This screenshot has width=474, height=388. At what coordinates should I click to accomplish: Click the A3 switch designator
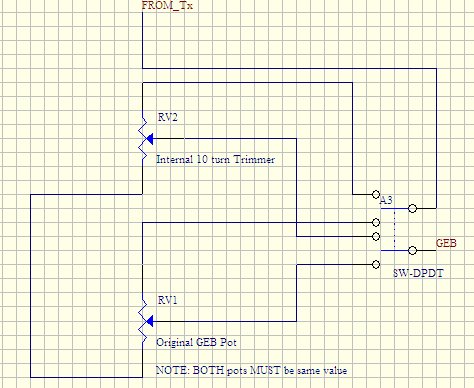[386, 200]
